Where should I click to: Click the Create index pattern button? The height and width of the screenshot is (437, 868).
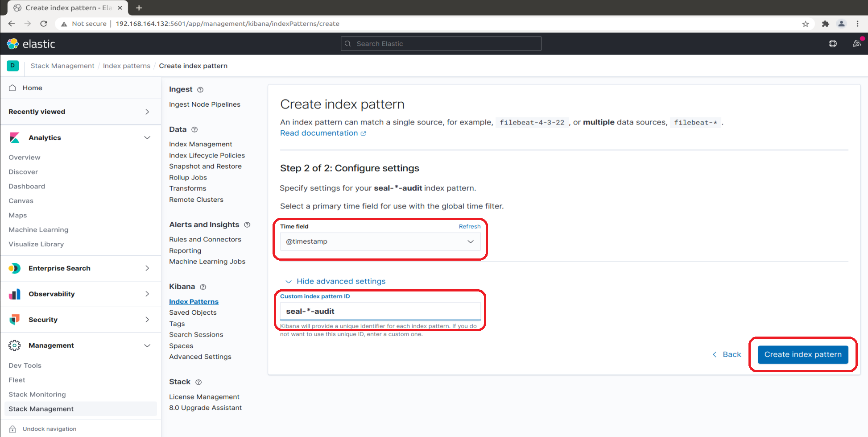802,354
